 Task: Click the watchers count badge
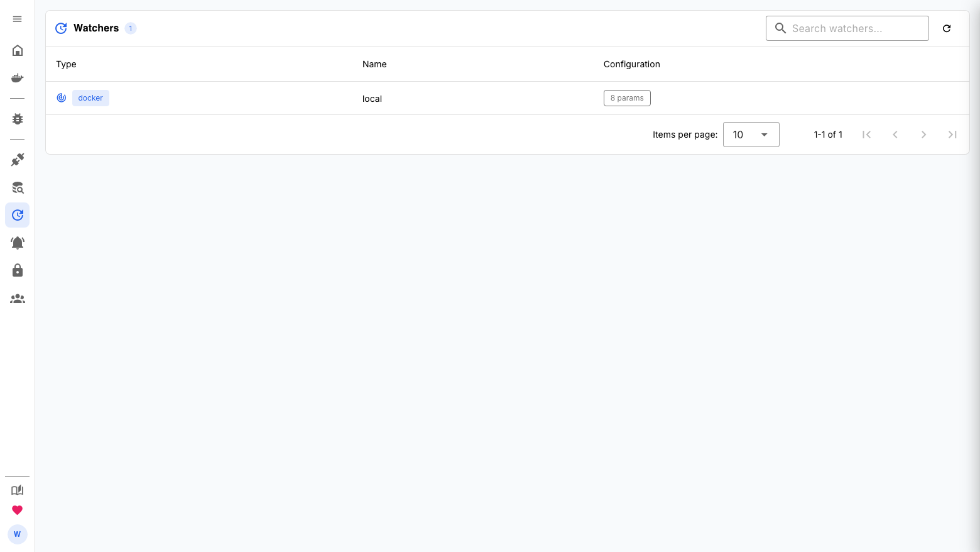pos(131,28)
